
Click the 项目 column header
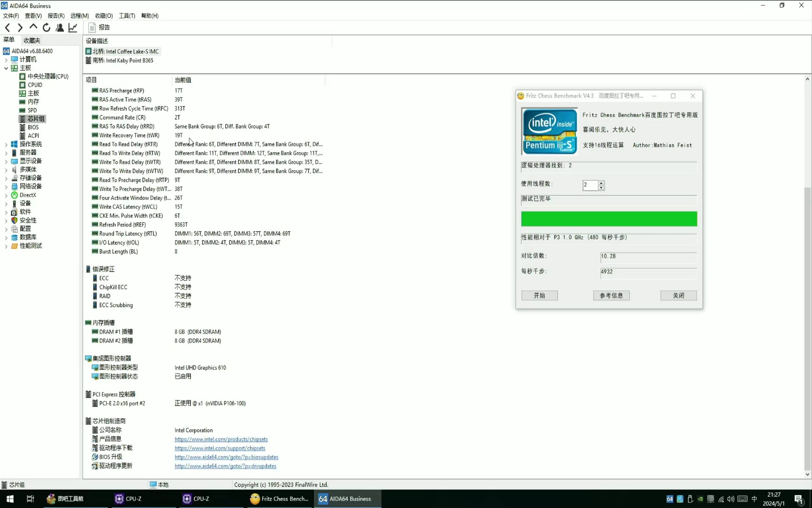click(127, 80)
